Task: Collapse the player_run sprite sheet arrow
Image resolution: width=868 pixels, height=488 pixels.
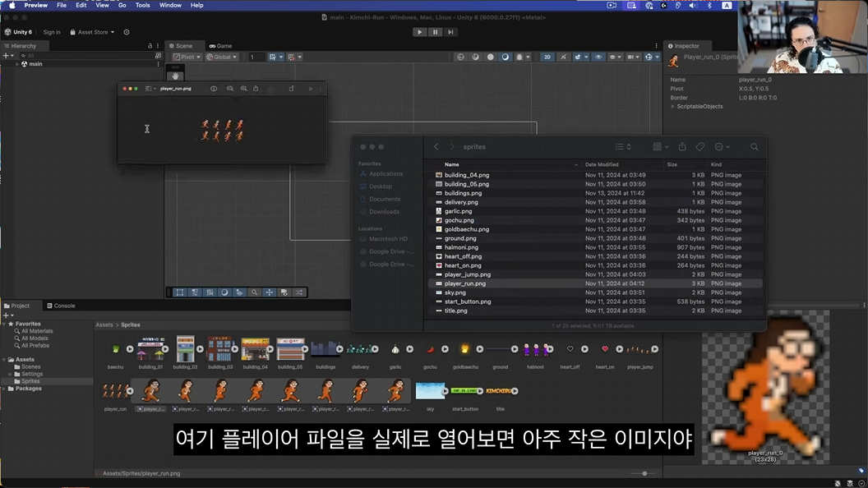Action: (x=130, y=391)
